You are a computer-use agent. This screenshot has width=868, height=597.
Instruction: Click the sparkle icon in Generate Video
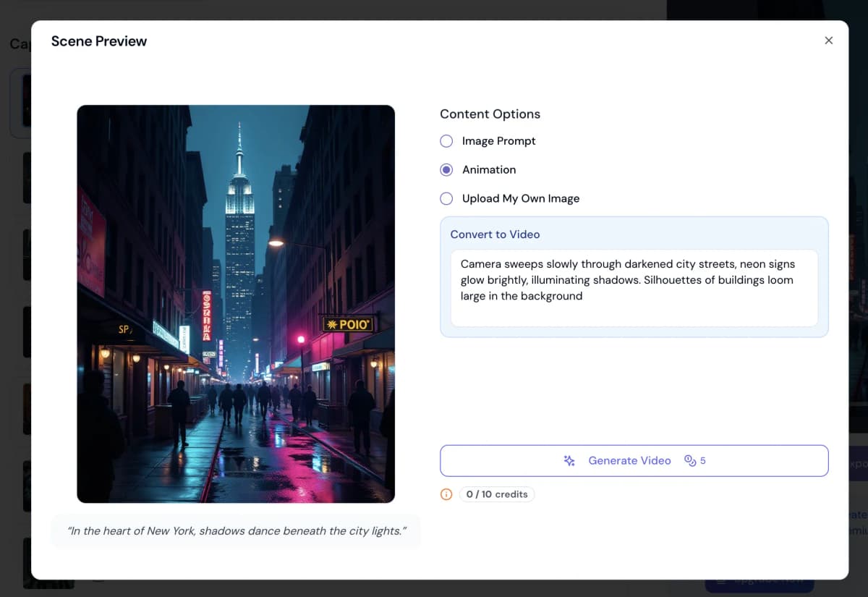tap(569, 461)
